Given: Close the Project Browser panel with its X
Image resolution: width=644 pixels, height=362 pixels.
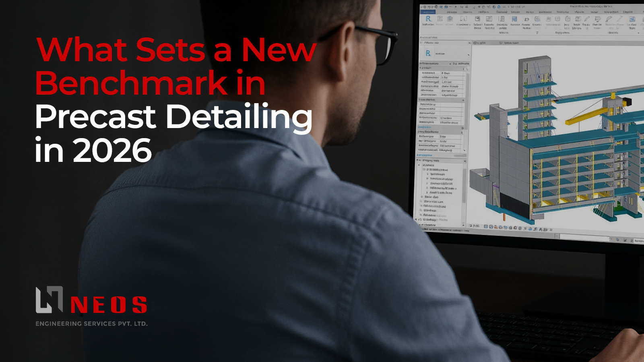Looking at the screenshot, I should click(x=465, y=161).
